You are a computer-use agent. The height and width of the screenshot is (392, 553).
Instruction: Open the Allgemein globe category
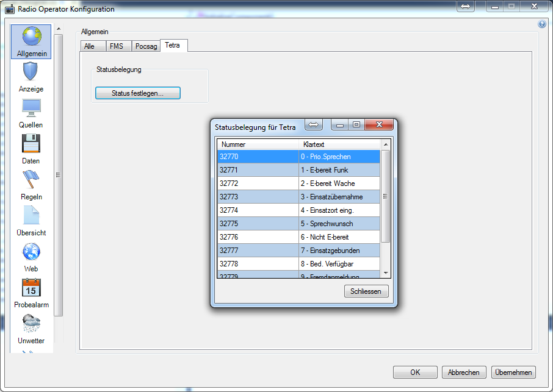click(31, 41)
